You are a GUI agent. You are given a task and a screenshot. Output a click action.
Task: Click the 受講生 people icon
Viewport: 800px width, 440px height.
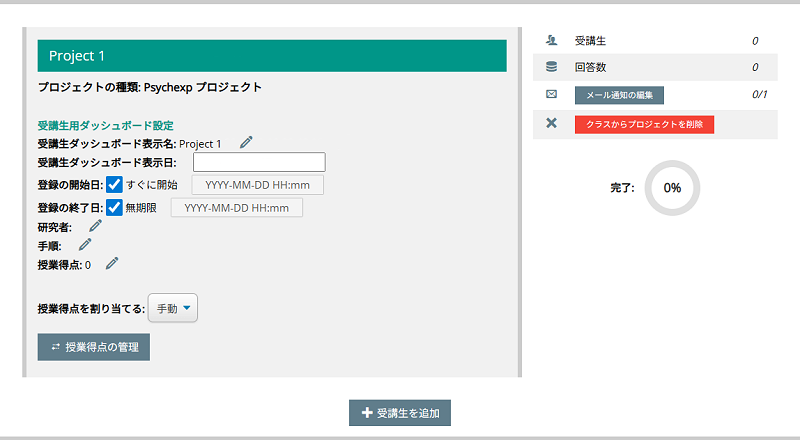pyautogui.click(x=551, y=41)
